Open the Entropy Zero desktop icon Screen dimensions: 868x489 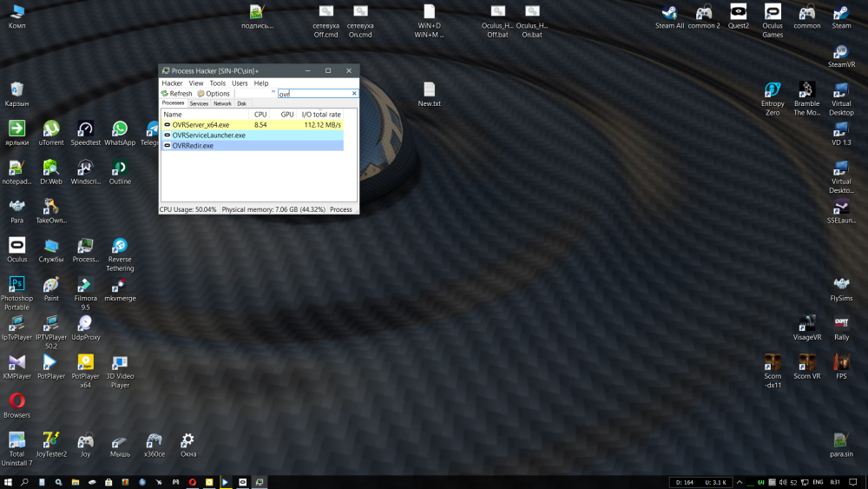click(x=773, y=98)
